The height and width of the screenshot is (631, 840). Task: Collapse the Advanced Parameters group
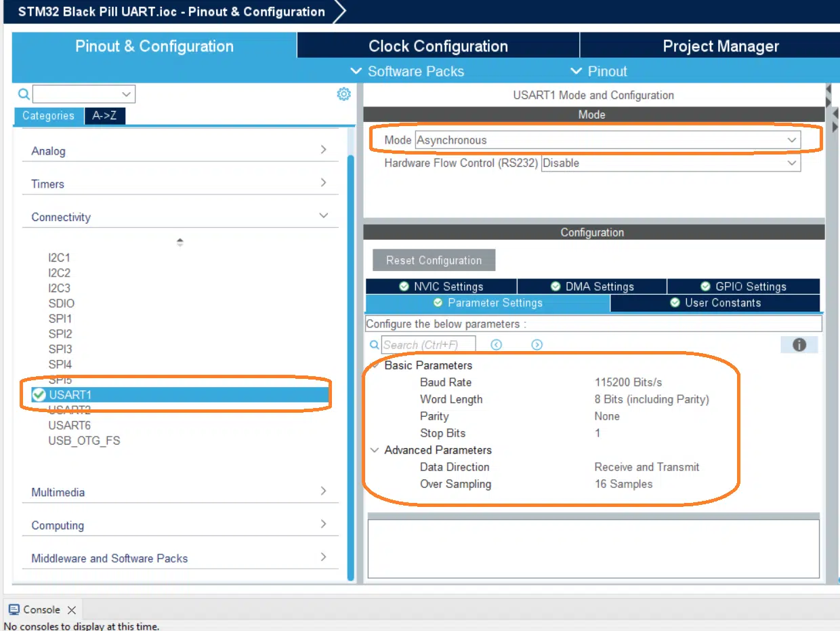point(375,450)
